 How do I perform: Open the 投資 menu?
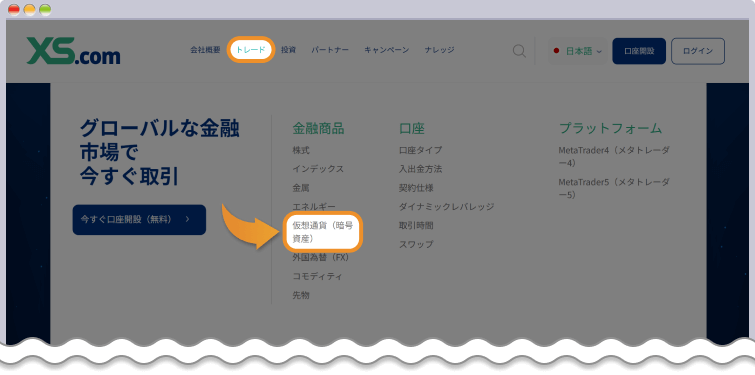pos(288,50)
